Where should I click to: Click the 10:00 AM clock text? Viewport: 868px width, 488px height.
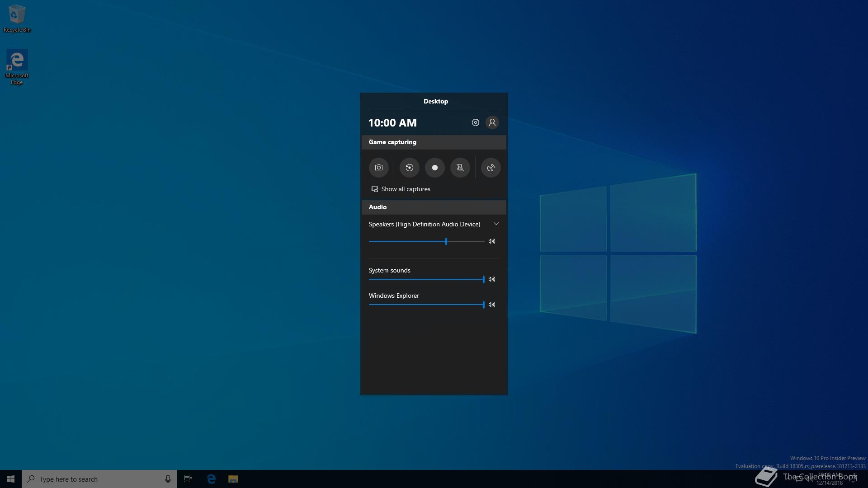tap(392, 122)
